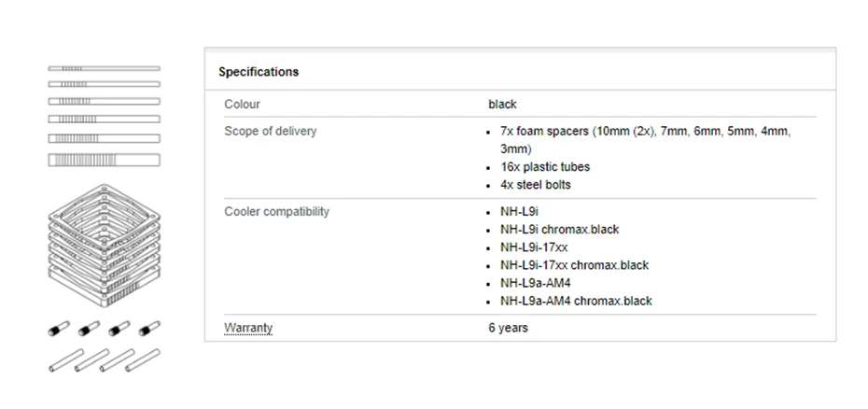Click the dotted-underlined Warranty label
Image resolution: width=868 pixels, height=409 pixels.
pyautogui.click(x=248, y=328)
